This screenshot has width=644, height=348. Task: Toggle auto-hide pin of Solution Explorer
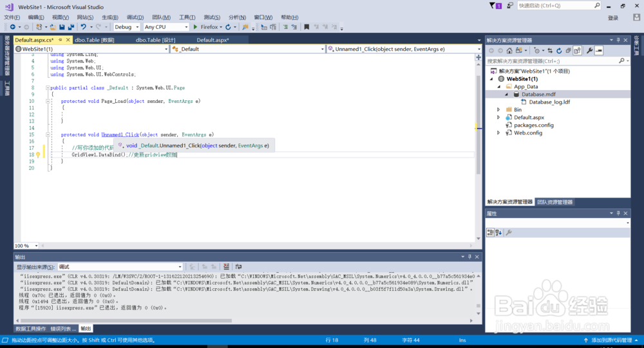618,41
